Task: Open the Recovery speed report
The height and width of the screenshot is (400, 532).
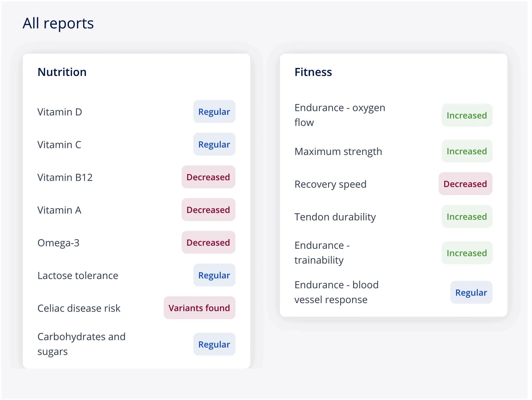Action: (x=393, y=184)
